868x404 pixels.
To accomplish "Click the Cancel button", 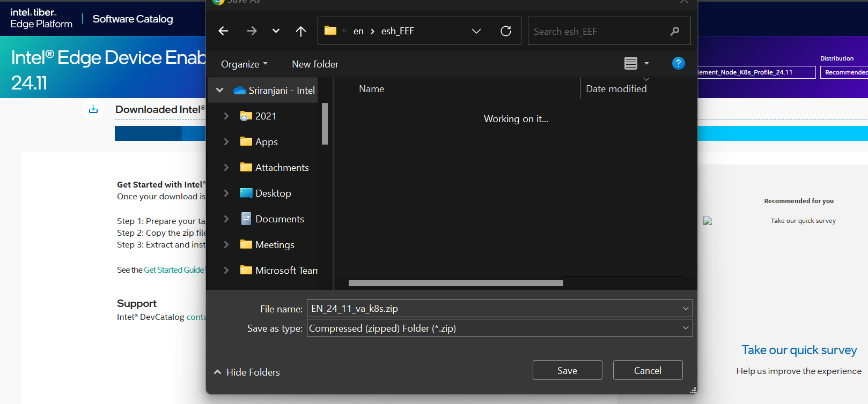I will pyautogui.click(x=648, y=370).
